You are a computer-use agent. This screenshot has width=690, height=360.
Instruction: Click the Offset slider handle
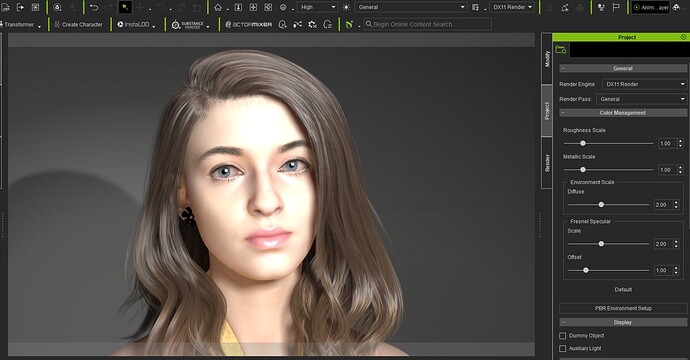(x=586, y=270)
